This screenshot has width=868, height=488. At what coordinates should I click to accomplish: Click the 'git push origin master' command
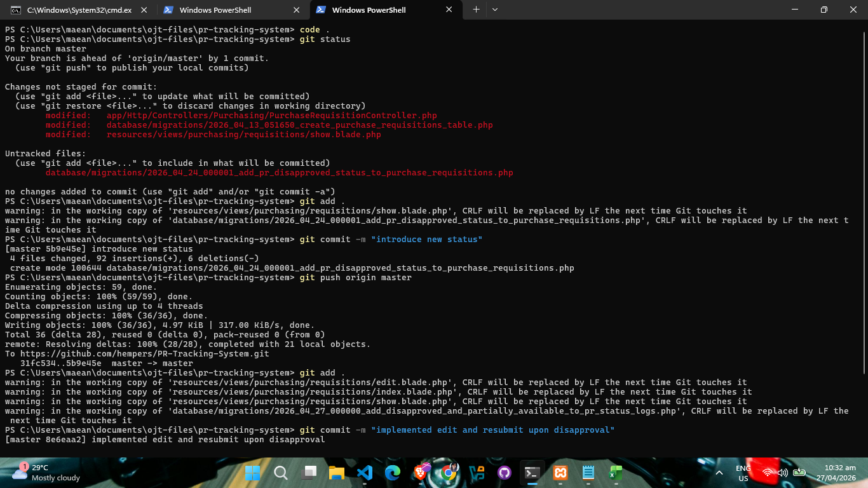(x=356, y=278)
